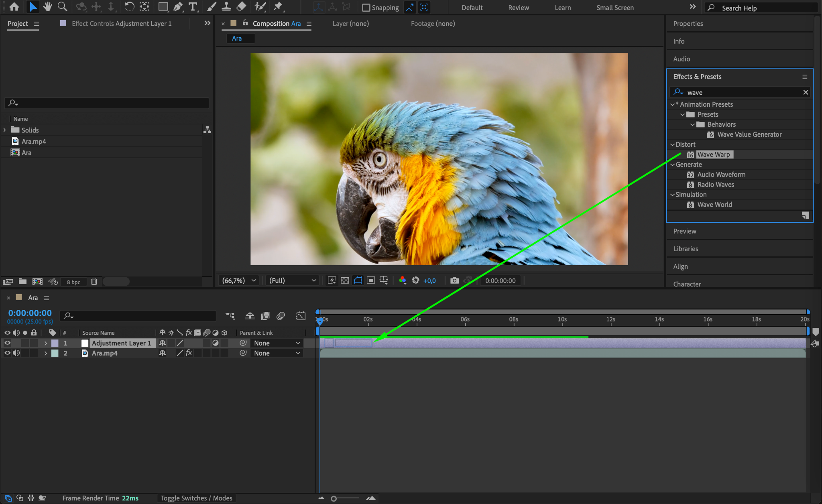Image resolution: width=822 pixels, height=504 pixels.
Task: Click the Adjustment Layer 1 label color swatch
Action: (x=55, y=343)
